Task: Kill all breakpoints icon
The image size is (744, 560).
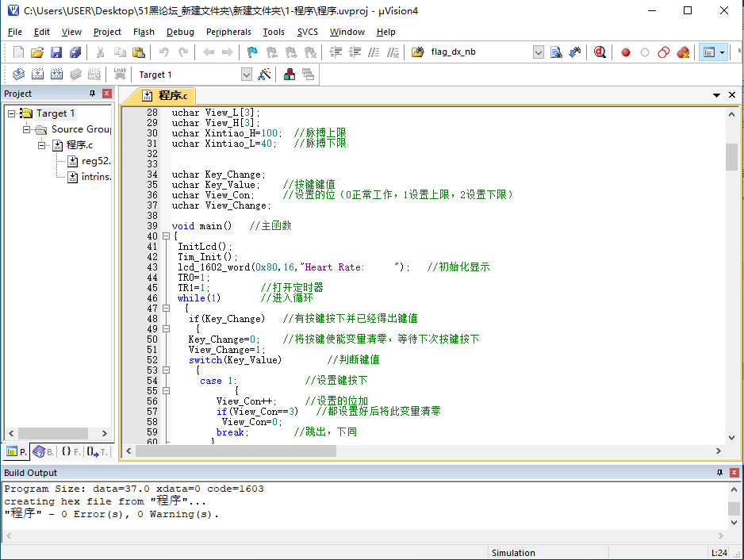Action: pyautogui.click(x=683, y=52)
